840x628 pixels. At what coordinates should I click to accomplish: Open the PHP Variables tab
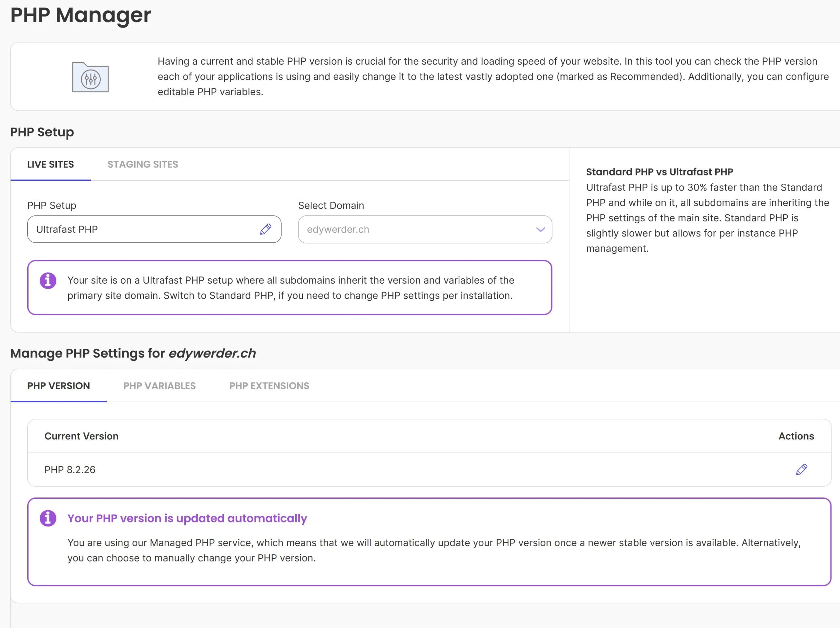click(x=159, y=386)
